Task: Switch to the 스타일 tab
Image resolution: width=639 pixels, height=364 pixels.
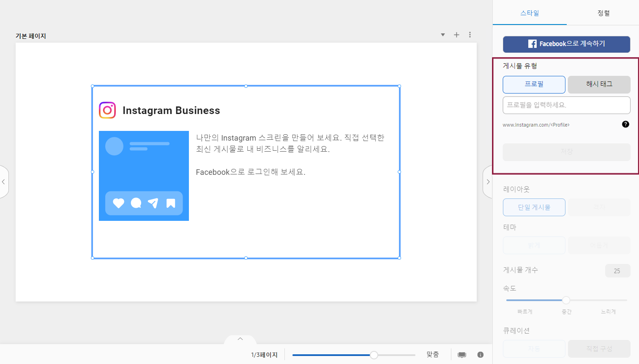Action: coord(530,13)
